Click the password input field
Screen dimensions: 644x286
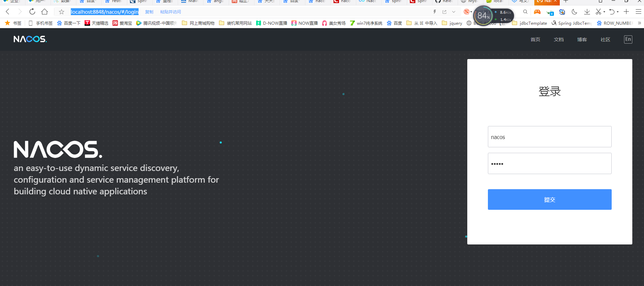pyautogui.click(x=549, y=163)
